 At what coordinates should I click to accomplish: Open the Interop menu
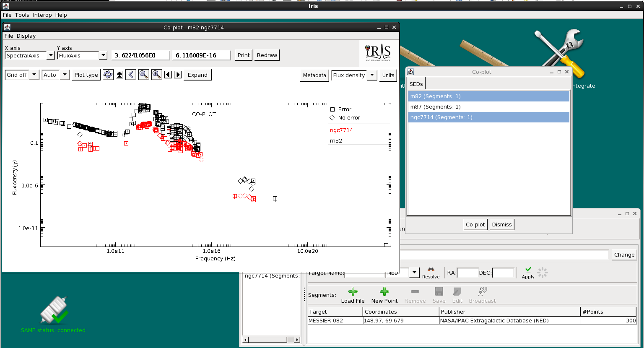point(42,15)
